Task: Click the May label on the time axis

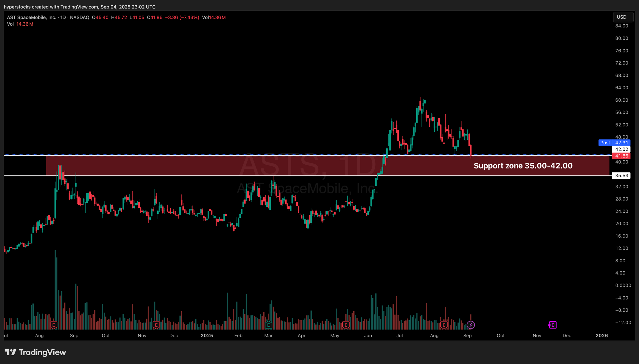Action: tap(335, 336)
